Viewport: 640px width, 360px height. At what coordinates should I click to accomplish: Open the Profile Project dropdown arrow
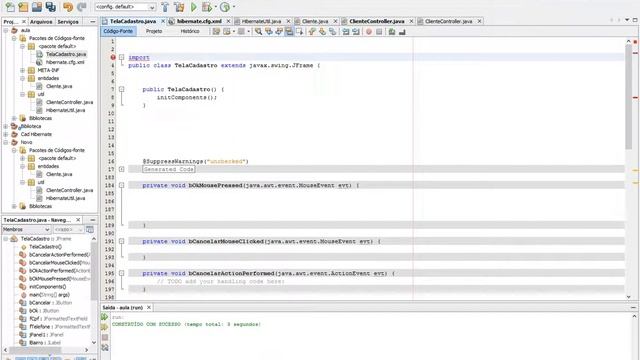233,7
